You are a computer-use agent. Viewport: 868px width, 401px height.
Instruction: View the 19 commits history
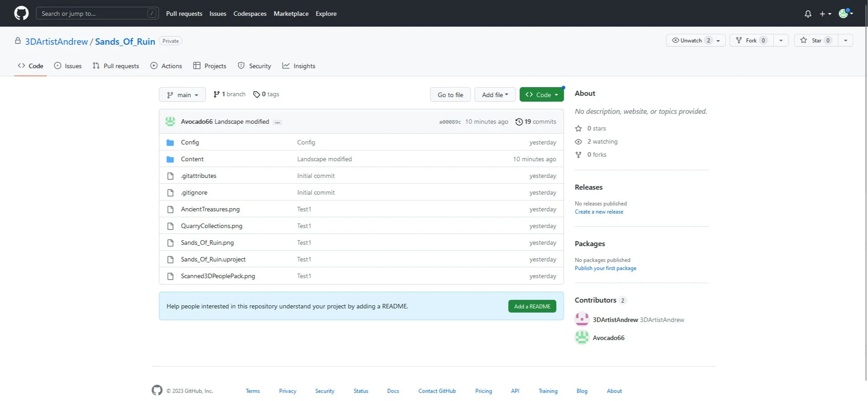[x=536, y=121]
